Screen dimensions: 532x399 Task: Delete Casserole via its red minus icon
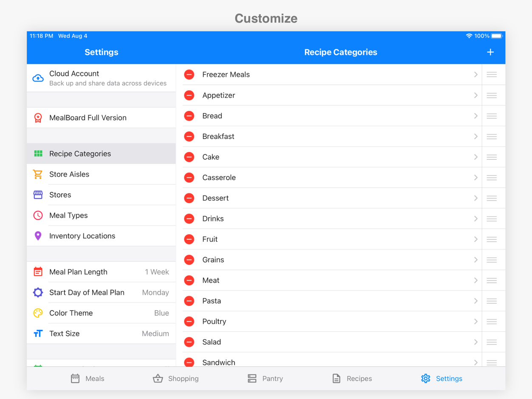coord(189,178)
